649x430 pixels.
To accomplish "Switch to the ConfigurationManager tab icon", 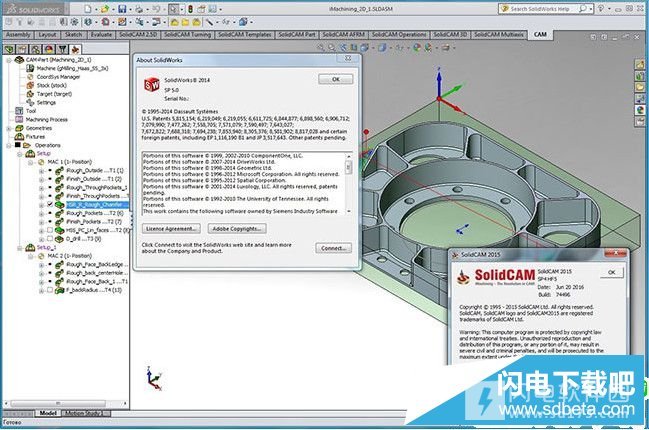I will point(36,50).
